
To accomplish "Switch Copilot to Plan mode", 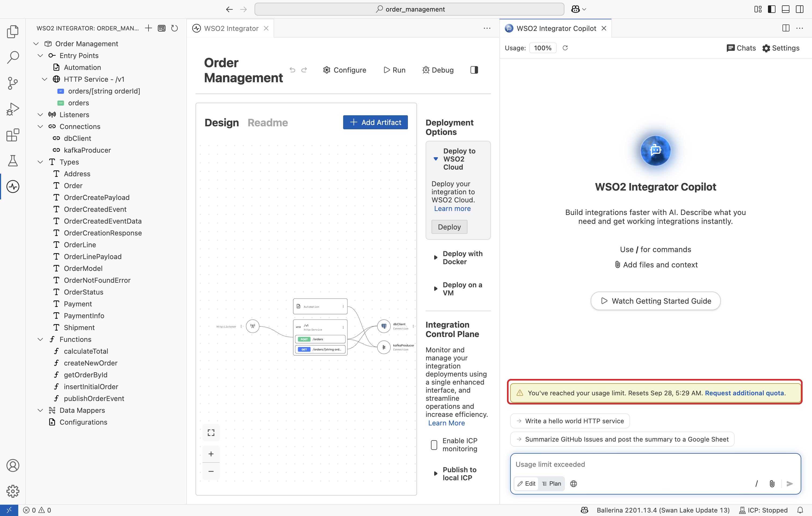I will (x=552, y=483).
